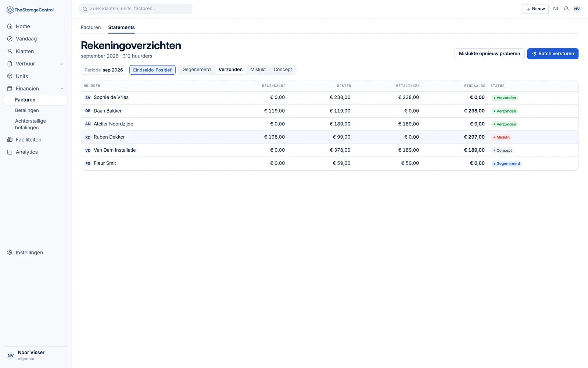Image resolution: width=588 pixels, height=368 pixels.
Task: Click the Mislukt badge for Ruben Dekker
Action: coord(501,137)
